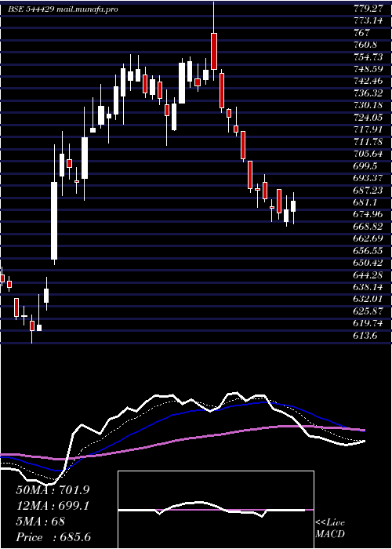This screenshot has width=392, height=549.
Task: Select the 730.18 axis label
Action: [368, 105]
